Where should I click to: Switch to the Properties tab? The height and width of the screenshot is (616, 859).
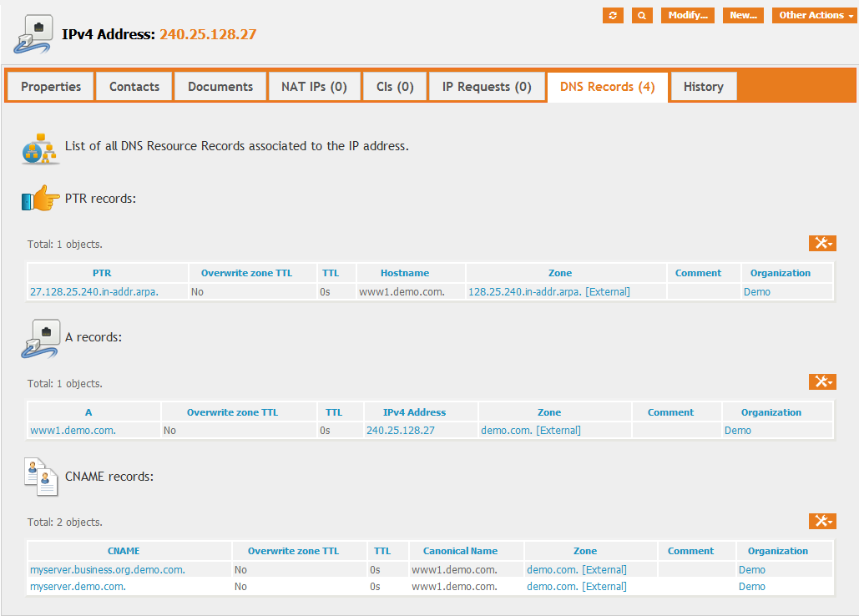pyautogui.click(x=51, y=87)
